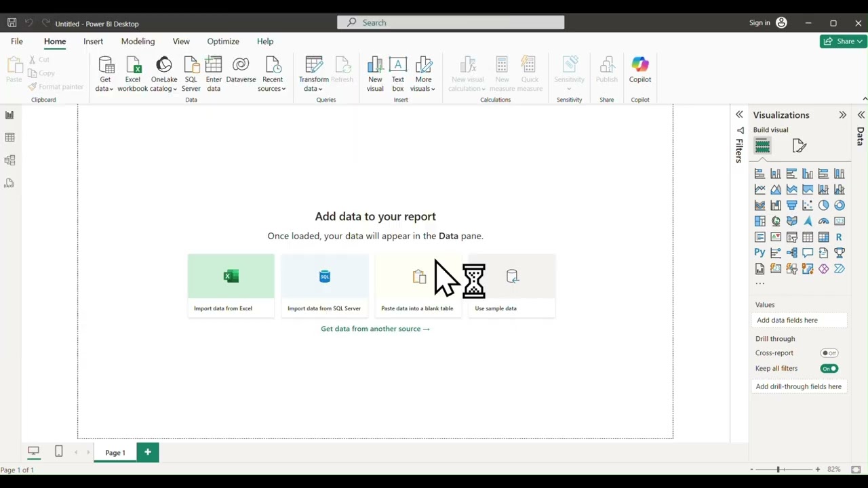Select the Donut chart visual
The image size is (868, 488).
840,205
